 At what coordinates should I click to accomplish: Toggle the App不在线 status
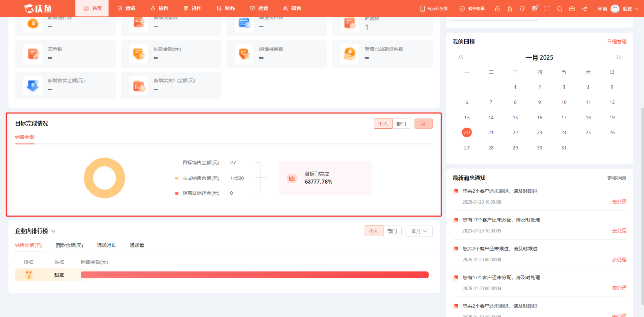tap(433, 9)
